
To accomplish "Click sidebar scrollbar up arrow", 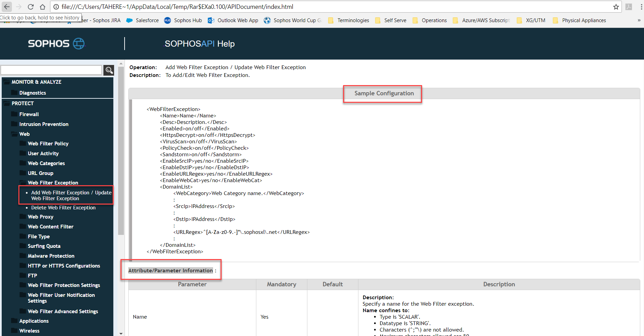I will click(121, 64).
